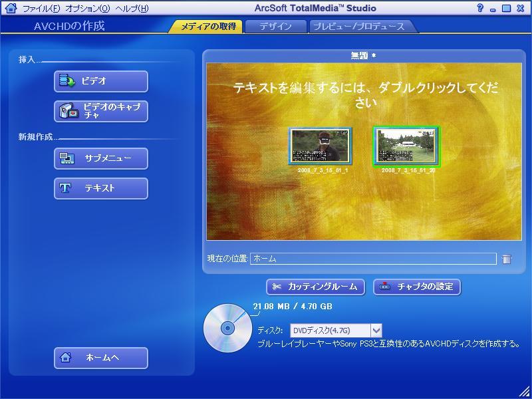Switch to the デザイン tab

pyautogui.click(x=275, y=27)
